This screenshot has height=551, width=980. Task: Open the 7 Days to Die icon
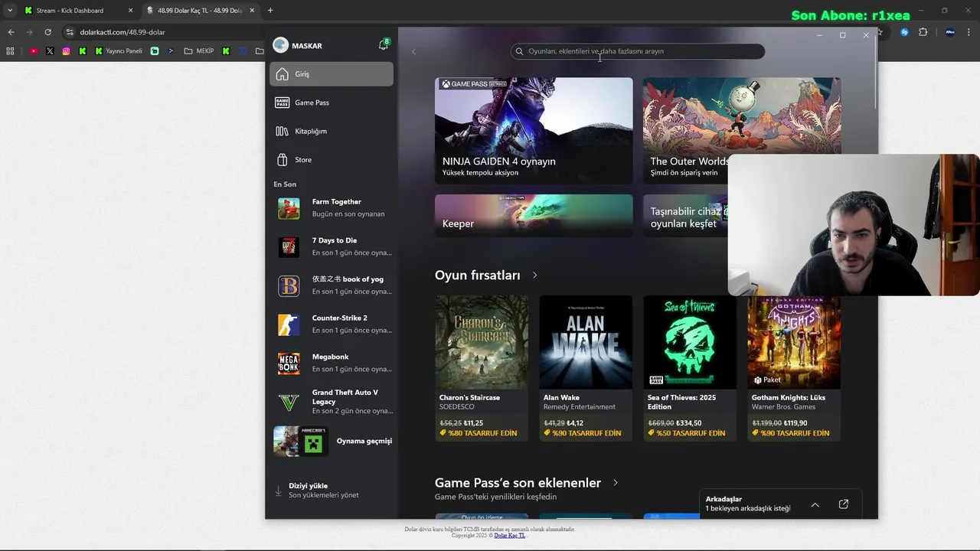pyautogui.click(x=289, y=246)
